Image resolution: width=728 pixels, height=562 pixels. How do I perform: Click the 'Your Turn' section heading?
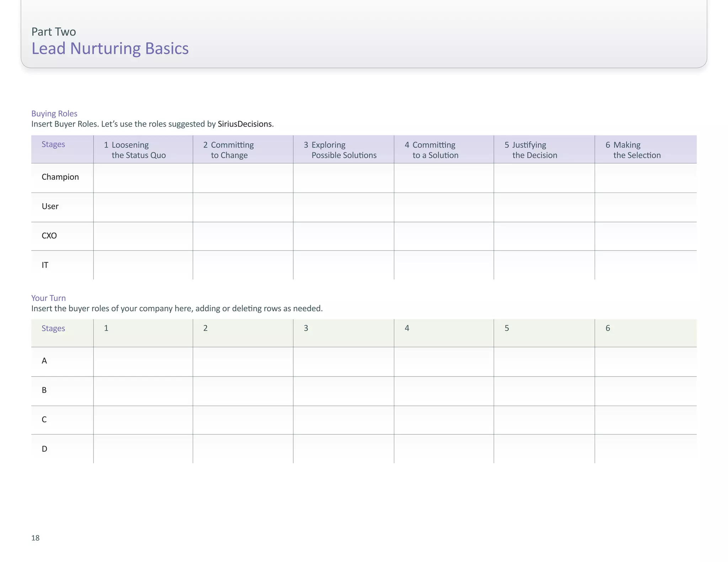pos(48,298)
